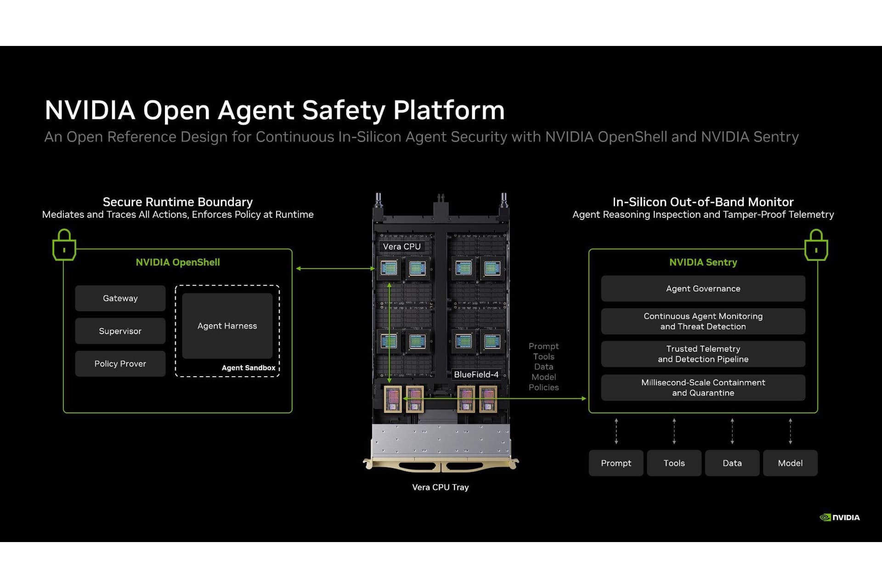Click the 'An Open Reference Design' subtitle

(x=421, y=137)
